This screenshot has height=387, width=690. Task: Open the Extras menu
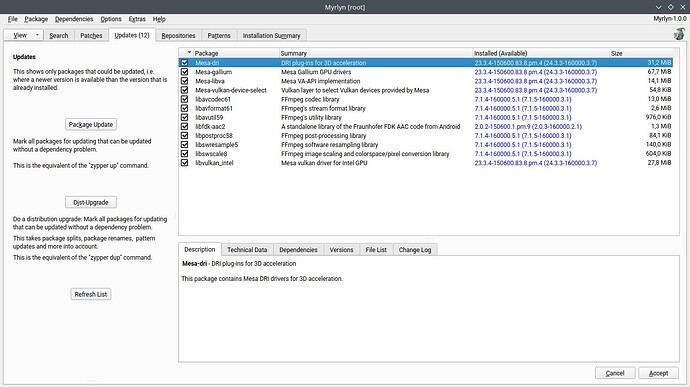pyautogui.click(x=137, y=19)
